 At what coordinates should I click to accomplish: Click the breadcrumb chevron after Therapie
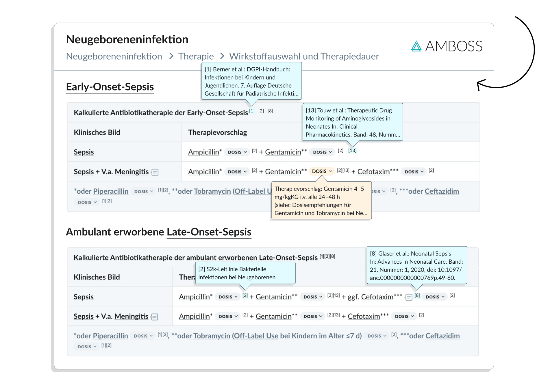(222, 56)
